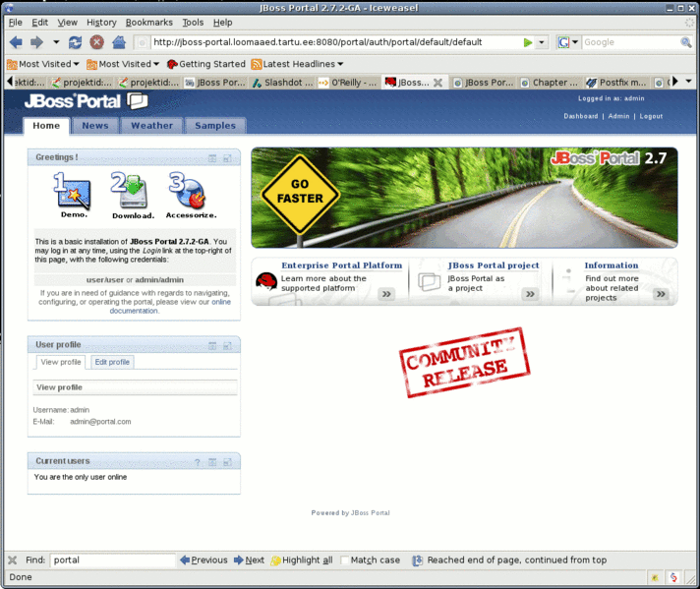This screenshot has height=589, width=700.
Task: Click the Demo step 1 icon
Action: click(74, 196)
